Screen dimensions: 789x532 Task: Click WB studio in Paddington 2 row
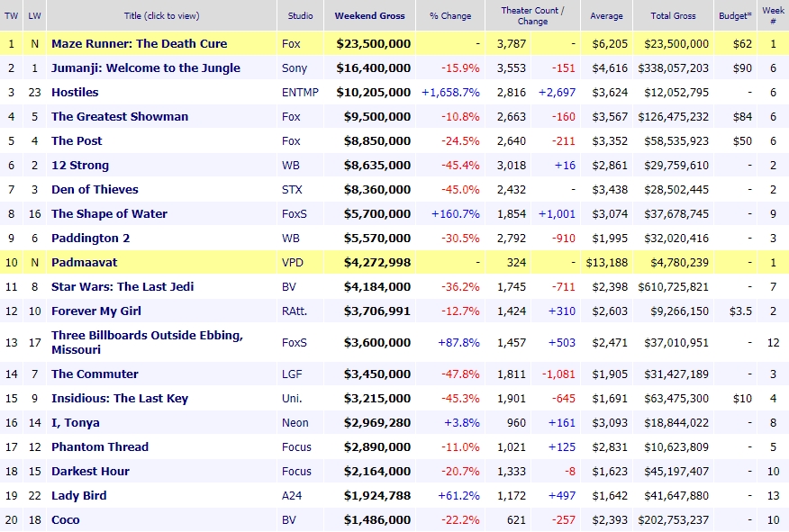[290, 238]
